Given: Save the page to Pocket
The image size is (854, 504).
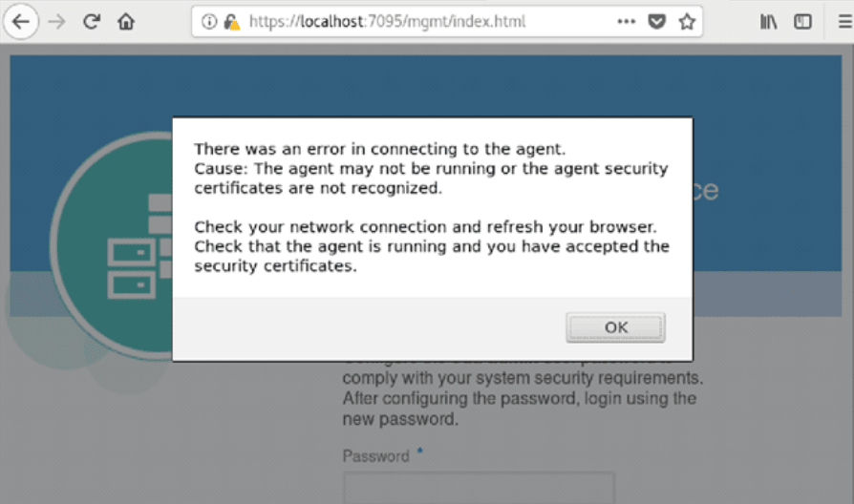Looking at the screenshot, I should (x=656, y=22).
